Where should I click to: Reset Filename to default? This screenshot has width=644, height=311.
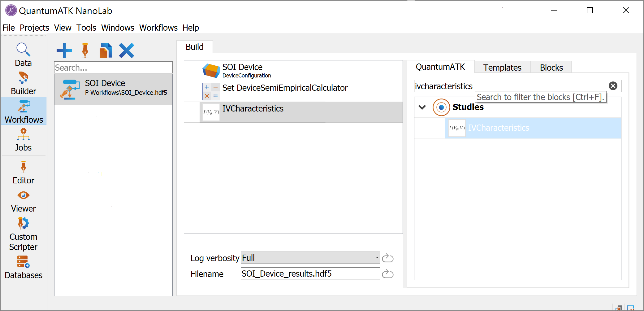click(x=387, y=274)
